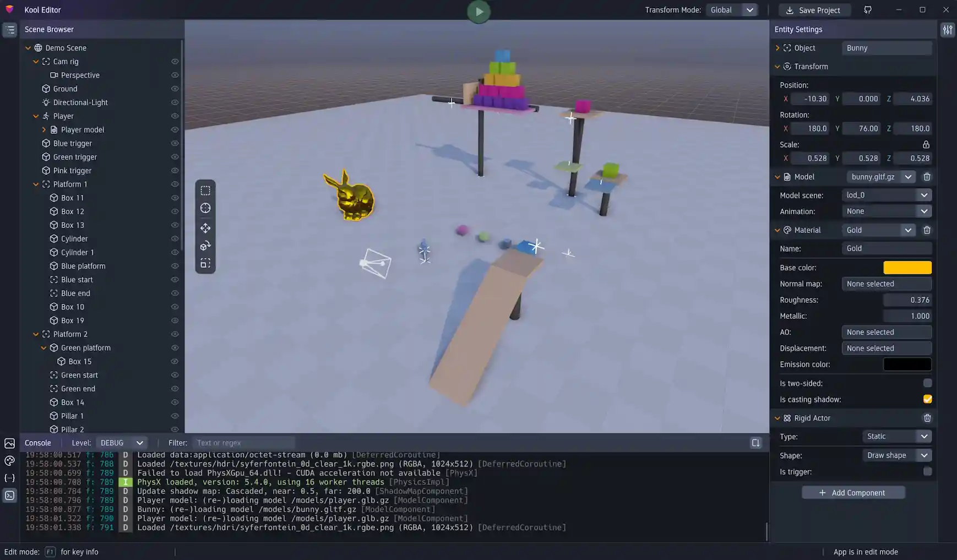Select the scale tool in viewport toolbar
Viewport: 957px width, 560px height.
coord(205,263)
